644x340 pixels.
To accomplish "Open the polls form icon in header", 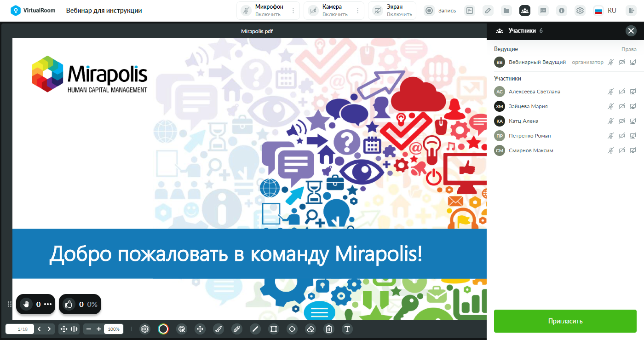I will (x=470, y=11).
